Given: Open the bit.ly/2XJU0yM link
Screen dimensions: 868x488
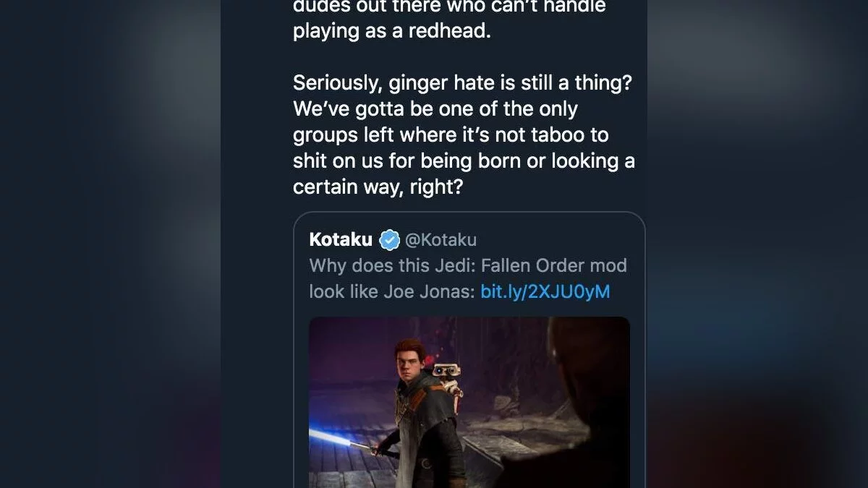Looking at the screenshot, I should tap(545, 291).
